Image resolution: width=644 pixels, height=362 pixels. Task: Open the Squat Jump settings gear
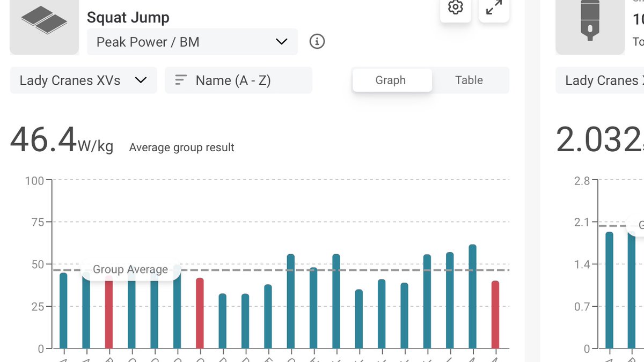coord(456,8)
